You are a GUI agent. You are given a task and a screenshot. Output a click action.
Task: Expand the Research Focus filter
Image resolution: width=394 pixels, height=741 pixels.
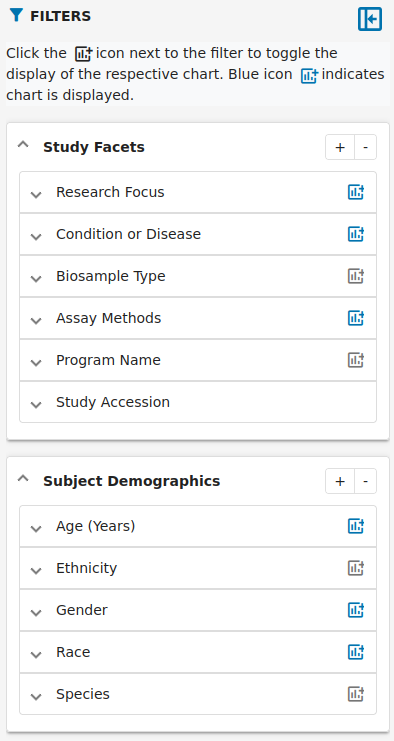click(198, 192)
